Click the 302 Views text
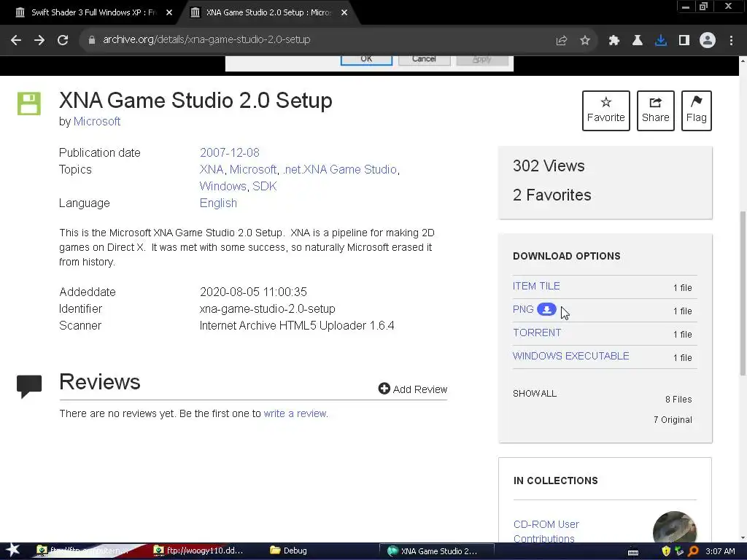 [x=549, y=166]
